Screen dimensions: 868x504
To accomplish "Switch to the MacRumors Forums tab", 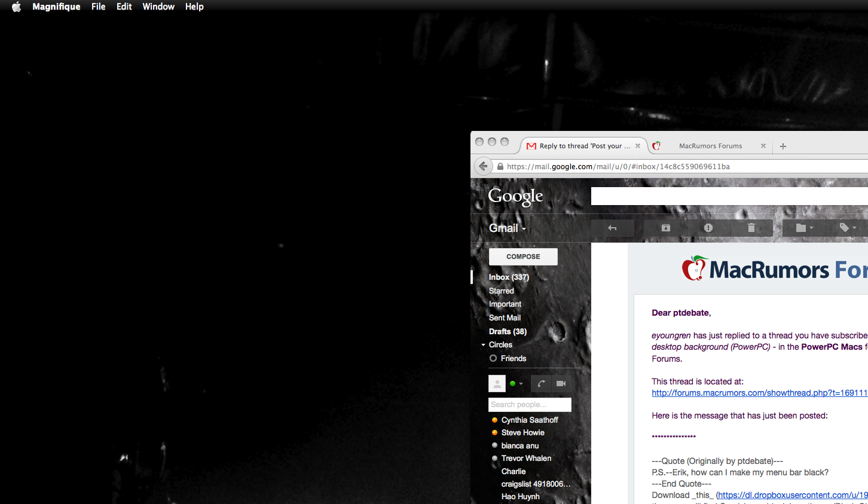I will pos(710,146).
